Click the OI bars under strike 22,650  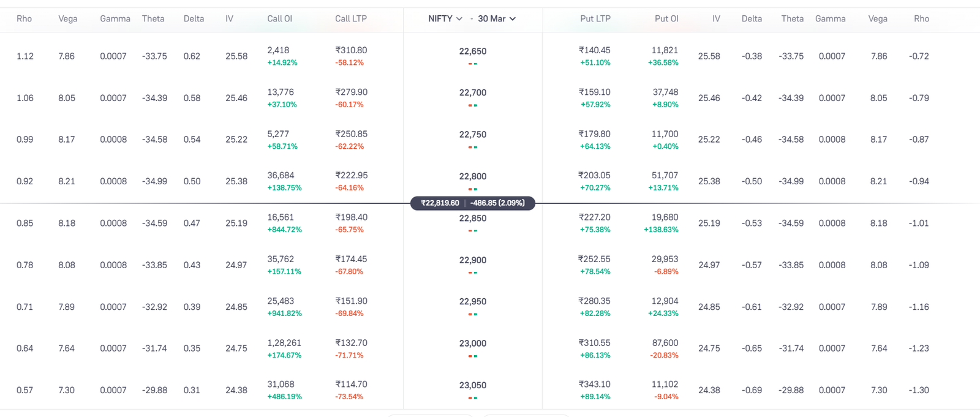(473, 63)
